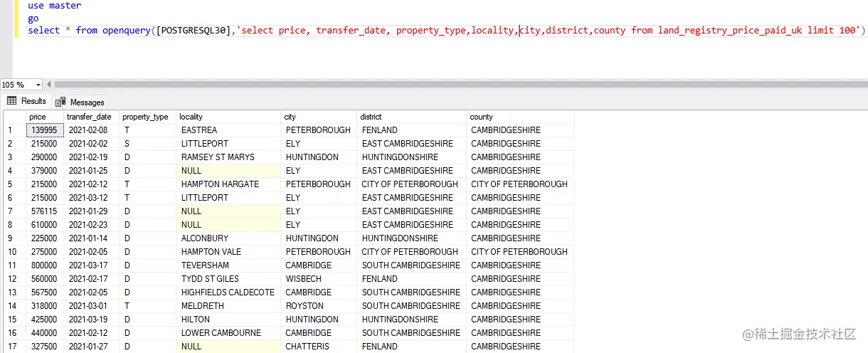Click the openquery keyword in the editor
The height and width of the screenshot is (353, 868).
126,31
